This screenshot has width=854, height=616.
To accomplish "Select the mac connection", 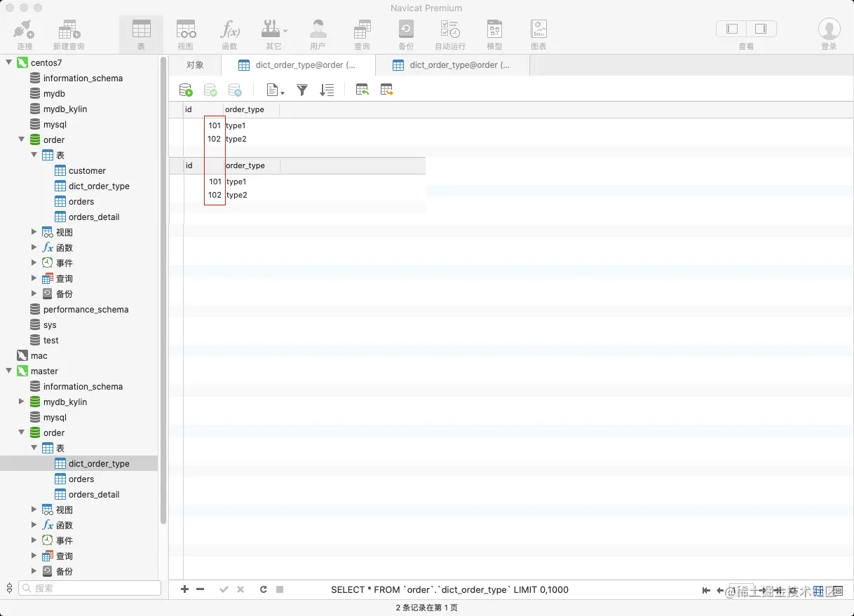I will (x=39, y=355).
